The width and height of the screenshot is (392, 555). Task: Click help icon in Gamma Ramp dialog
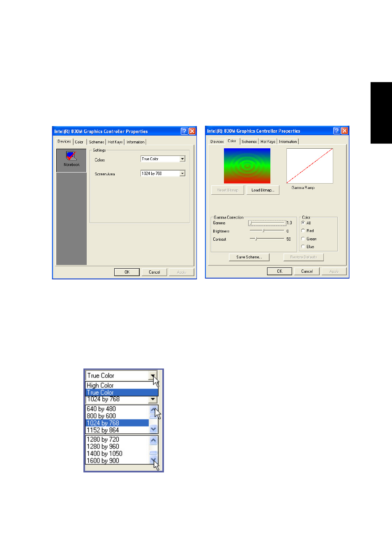[x=337, y=131]
